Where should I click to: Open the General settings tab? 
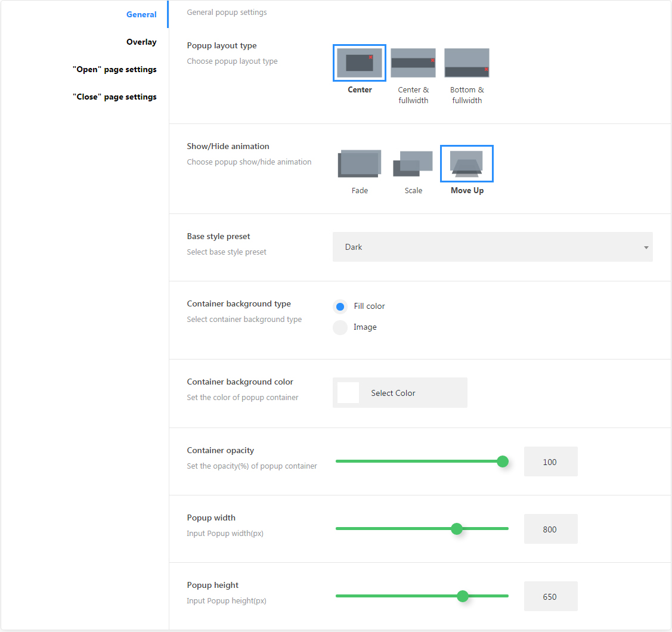141,14
